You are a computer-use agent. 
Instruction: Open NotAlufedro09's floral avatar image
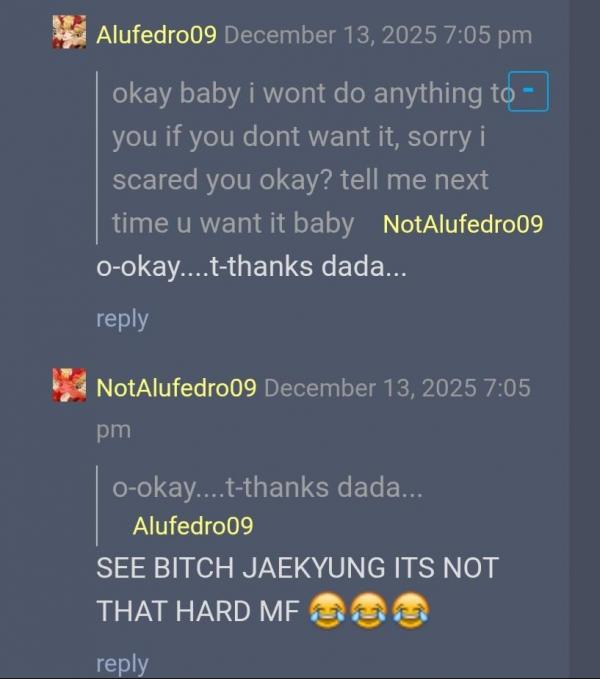[69, 385]
